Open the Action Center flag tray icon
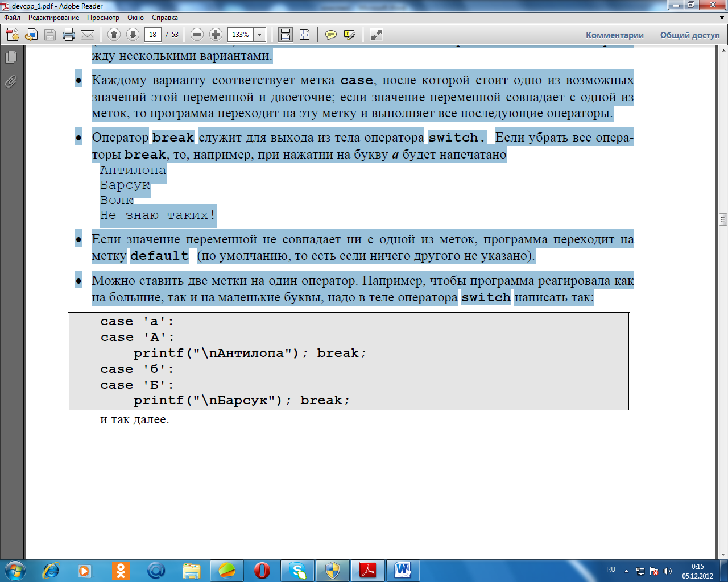This screenshot has width=728, height=582. pos(654,571)
